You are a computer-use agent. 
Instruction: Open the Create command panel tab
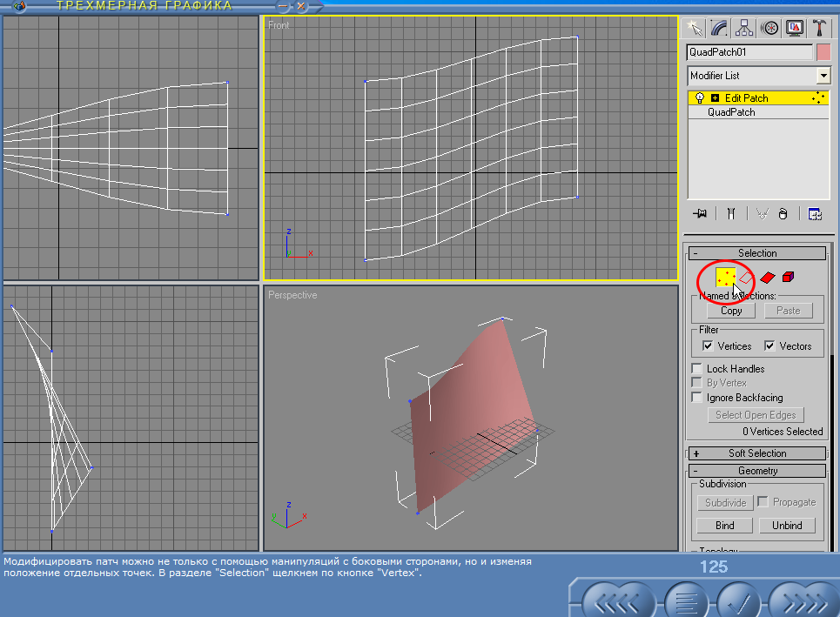tap(694, 28)
